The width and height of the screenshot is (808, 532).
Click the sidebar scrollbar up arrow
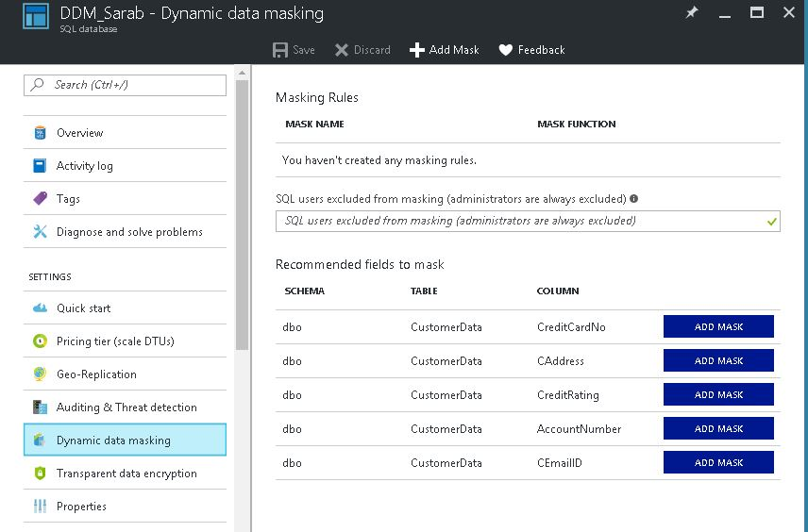click(x=242, y=74)
